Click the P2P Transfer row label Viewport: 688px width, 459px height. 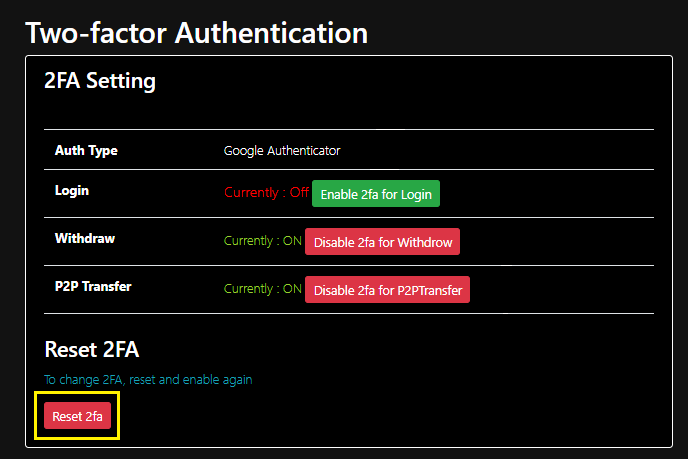[93, 287]
